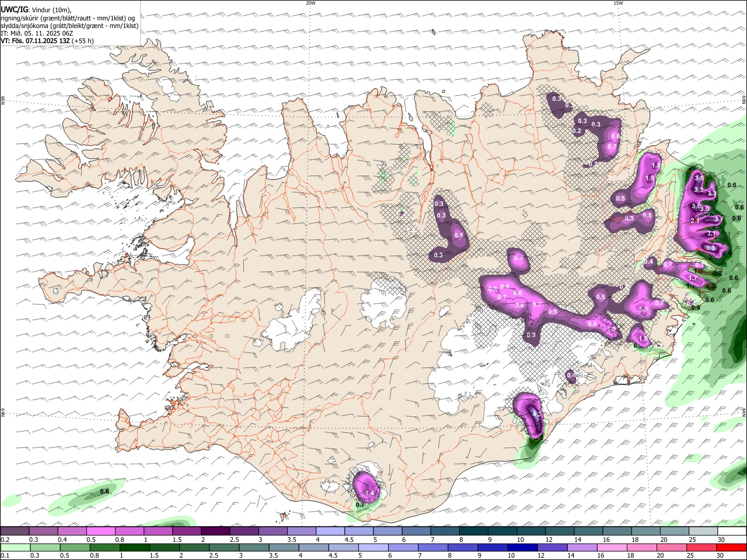Screen dimensions: 747x560
Task: Click the '1.7' snowfall value in the East Fjords
Action: 693,278
